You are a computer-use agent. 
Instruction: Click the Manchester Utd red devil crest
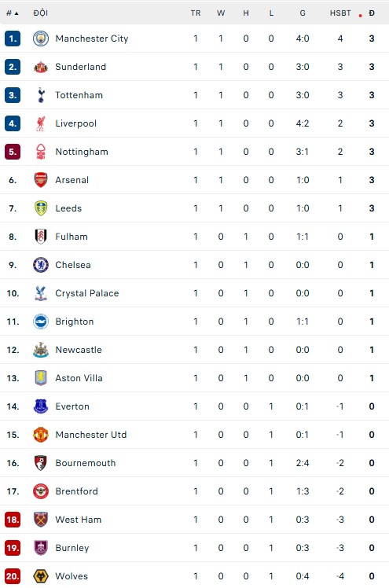tap(41, 435)
